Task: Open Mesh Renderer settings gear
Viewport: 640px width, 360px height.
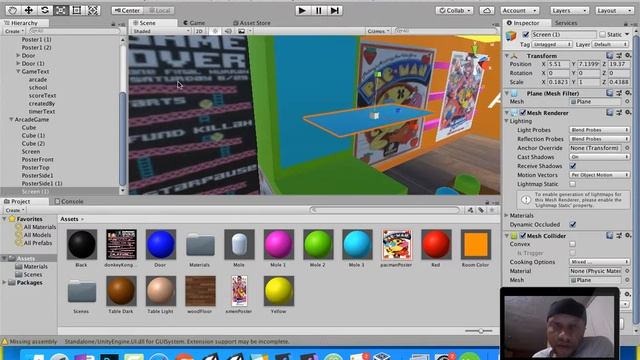Action: point(628,113)
